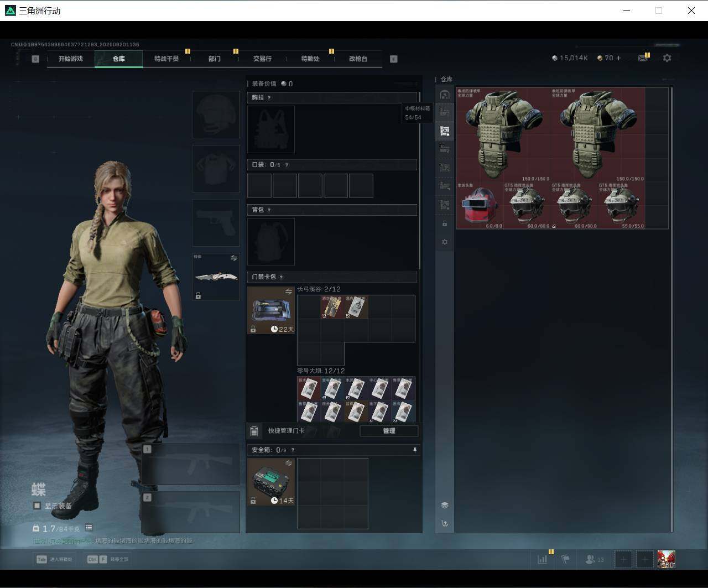Open the friends list showing 13
Screen dimensions: 708x588
595,559
